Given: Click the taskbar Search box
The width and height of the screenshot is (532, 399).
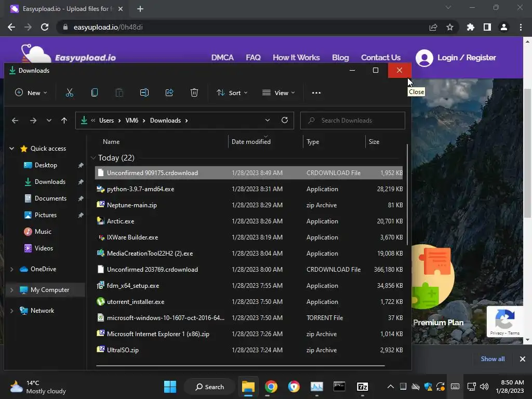Looking at the screenshot, I should click(x=209, y=387).
